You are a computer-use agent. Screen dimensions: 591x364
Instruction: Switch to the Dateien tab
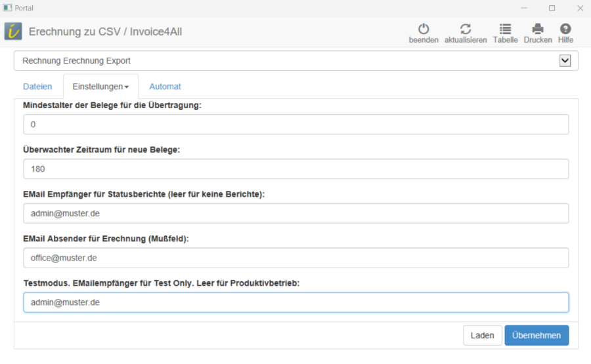point(37,87)
